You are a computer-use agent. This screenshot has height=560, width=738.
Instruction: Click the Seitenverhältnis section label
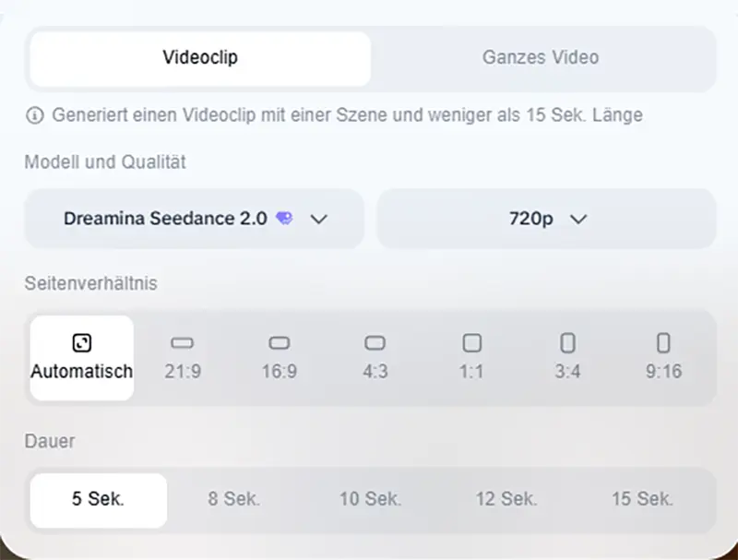93,283
